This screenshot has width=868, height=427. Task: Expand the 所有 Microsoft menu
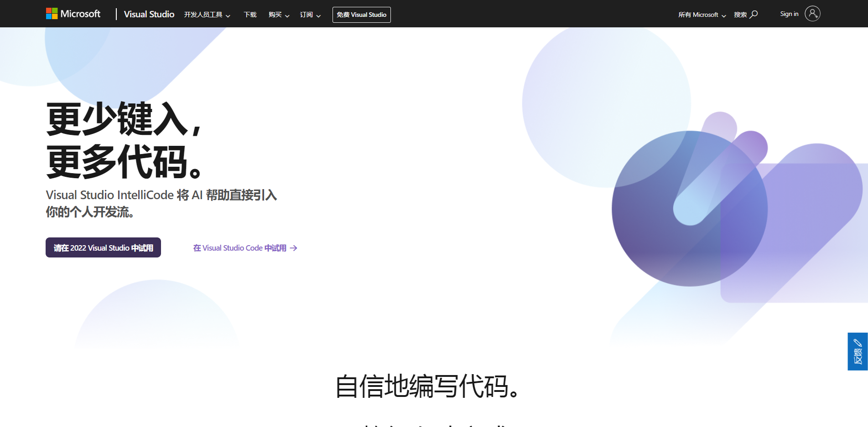coord(702,15)
